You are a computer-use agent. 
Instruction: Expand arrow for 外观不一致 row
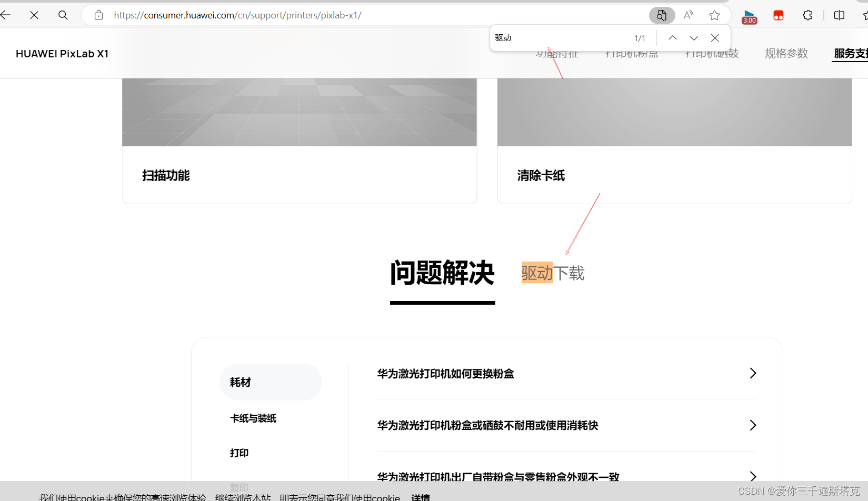pyautogui.click(x=753, y=476)
